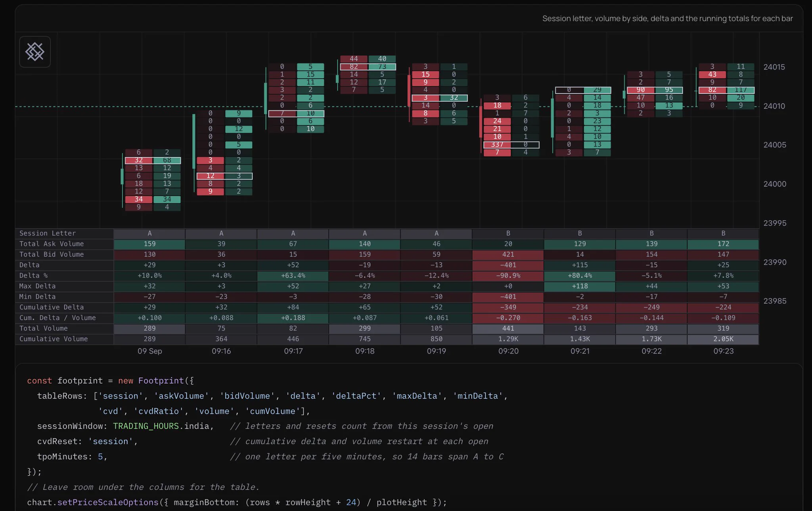Click the +0.188 Cum. Delta / Volume cell
The height and width of the screenshot is (511, 812).
(x=293, y=318)
